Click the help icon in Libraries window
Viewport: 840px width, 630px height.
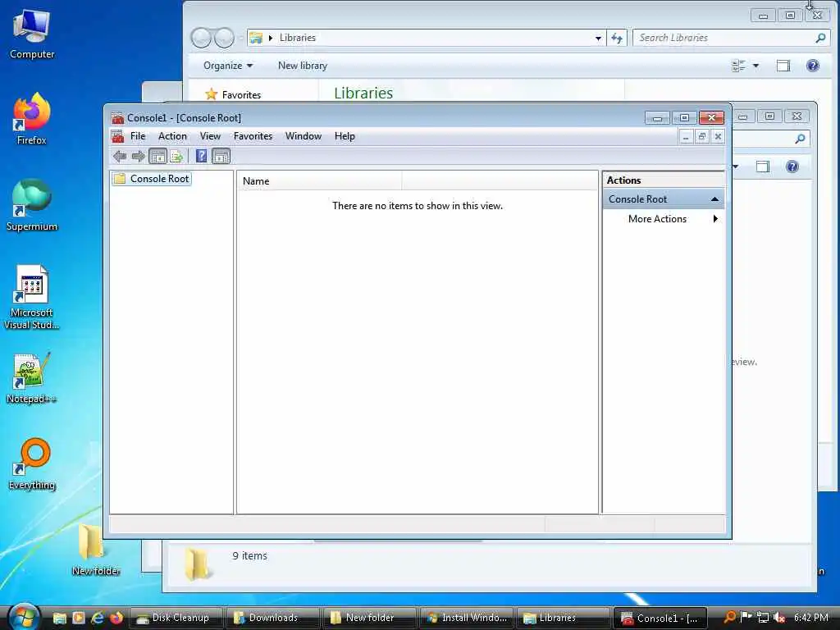[812, 66]
